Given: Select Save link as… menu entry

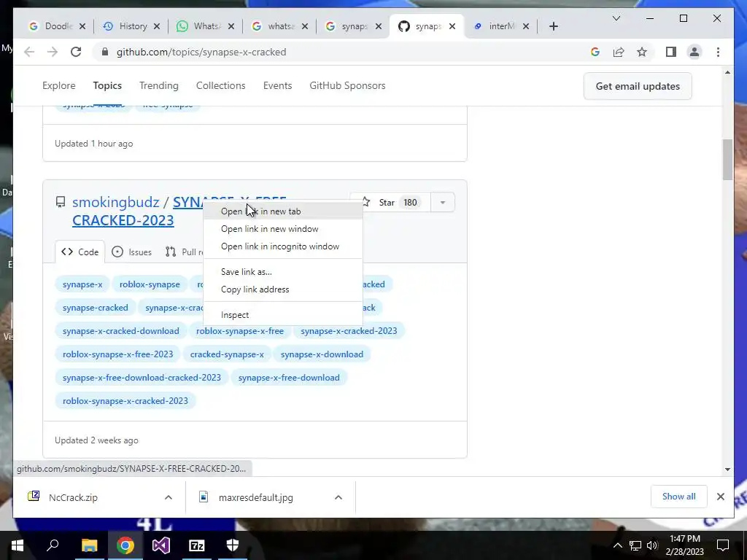Looking at the screenshot, I should pos(283,272).
